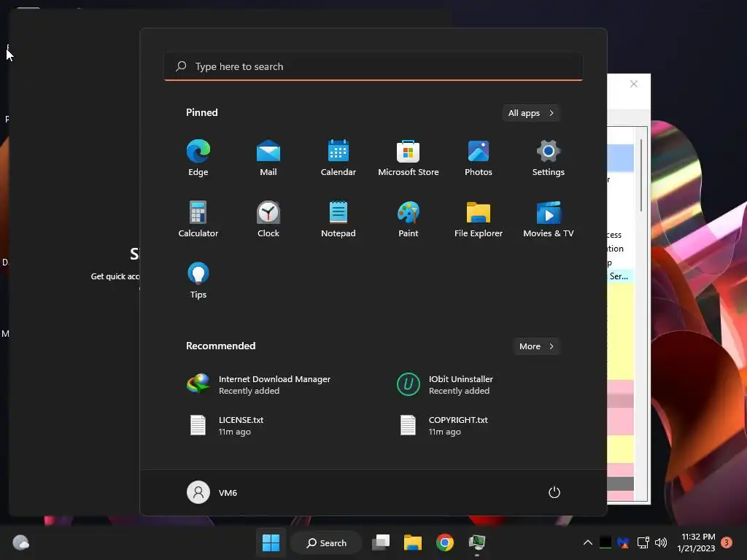
Task: Click the Type here to search field
Action: tap(373, 66)
